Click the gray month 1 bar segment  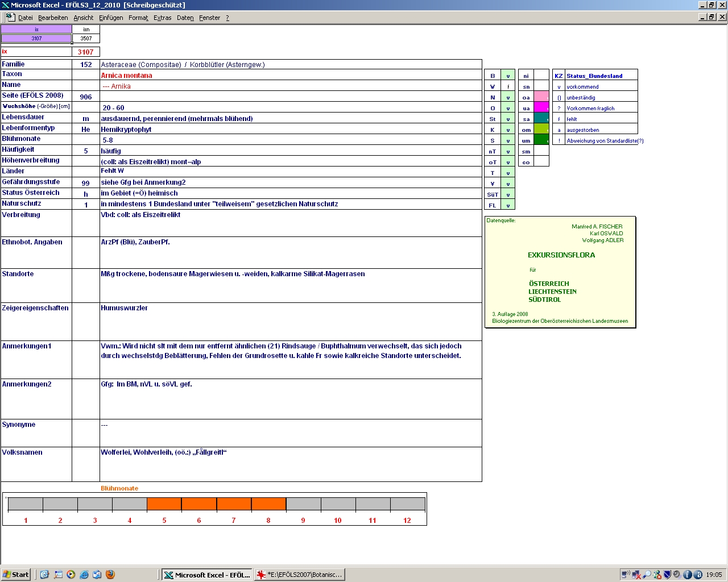click(x=26, y=504)
